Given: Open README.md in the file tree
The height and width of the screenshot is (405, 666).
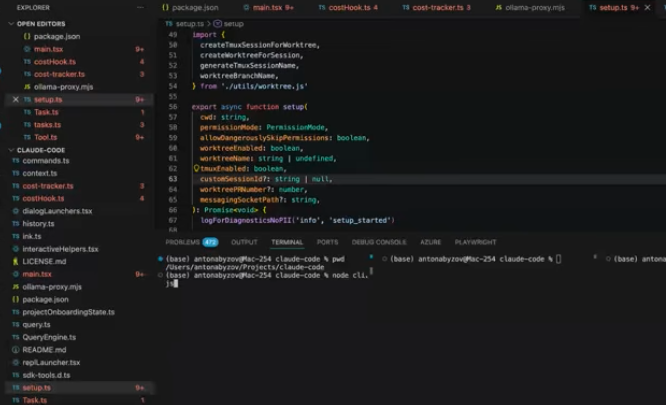Looking at the screenshot, I should click(44, 350).
